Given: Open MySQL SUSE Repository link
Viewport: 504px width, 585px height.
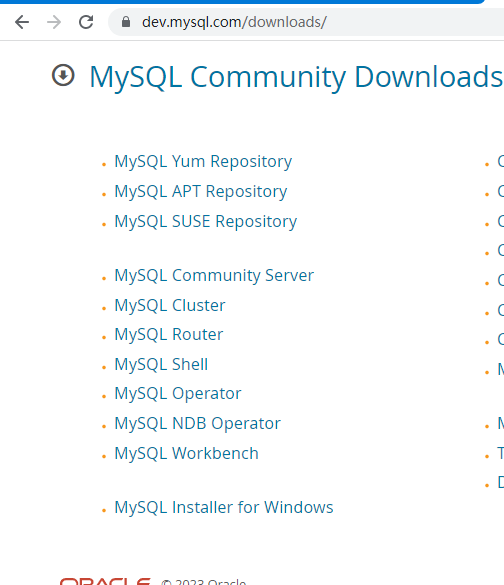Looking at the screenshot, I should click(x=206, y=222).
